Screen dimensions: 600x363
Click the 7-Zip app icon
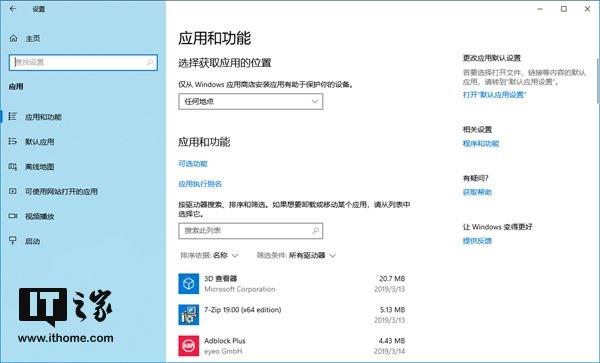(x=189, y=315)
